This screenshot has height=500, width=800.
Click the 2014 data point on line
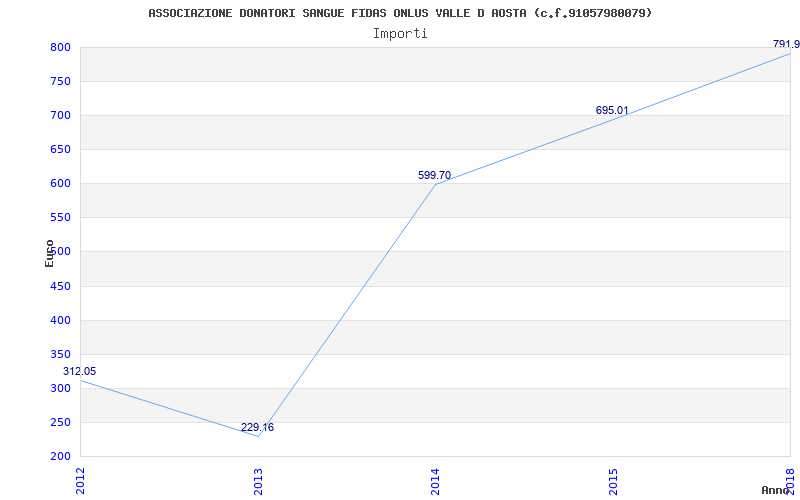(435, 184)
